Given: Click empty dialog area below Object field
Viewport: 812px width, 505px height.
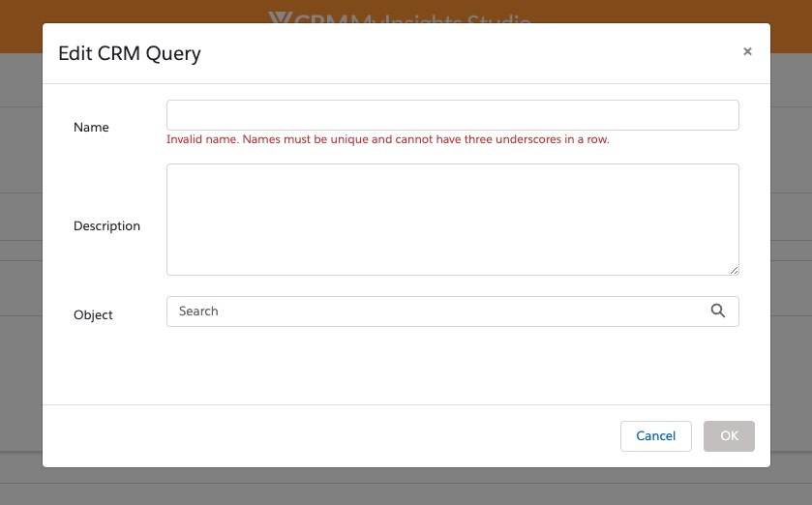Looking at the screenshot, I should (406, 368).
